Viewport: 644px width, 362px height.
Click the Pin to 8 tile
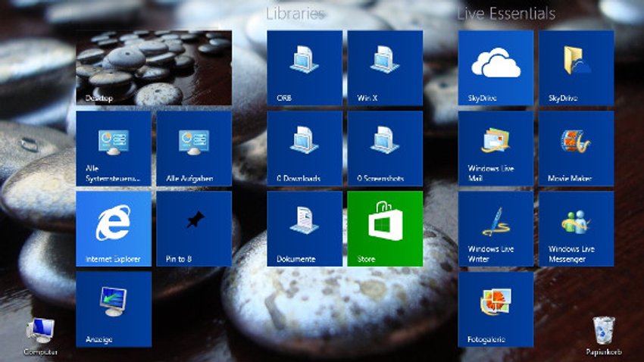pyautogui.click(x=194, y=229)
